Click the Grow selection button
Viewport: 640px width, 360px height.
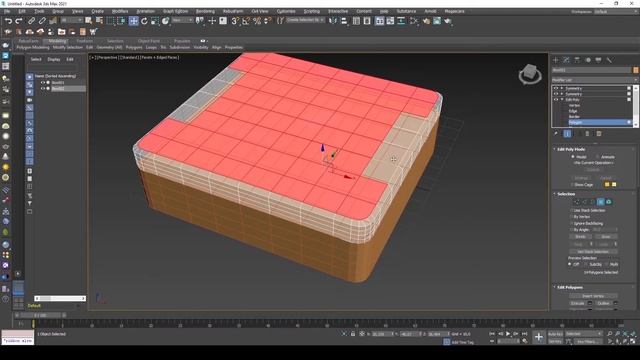[x=606, y=237]
